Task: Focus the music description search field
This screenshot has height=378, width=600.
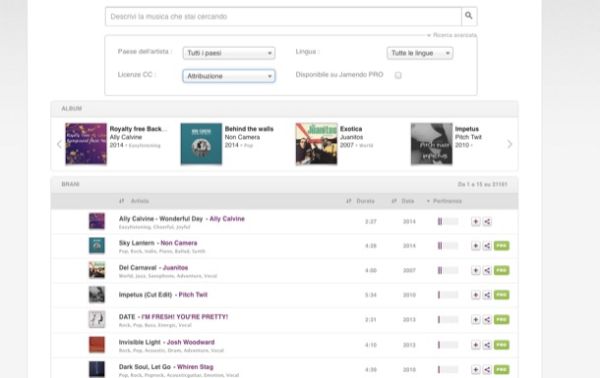Action: (283, 16)
